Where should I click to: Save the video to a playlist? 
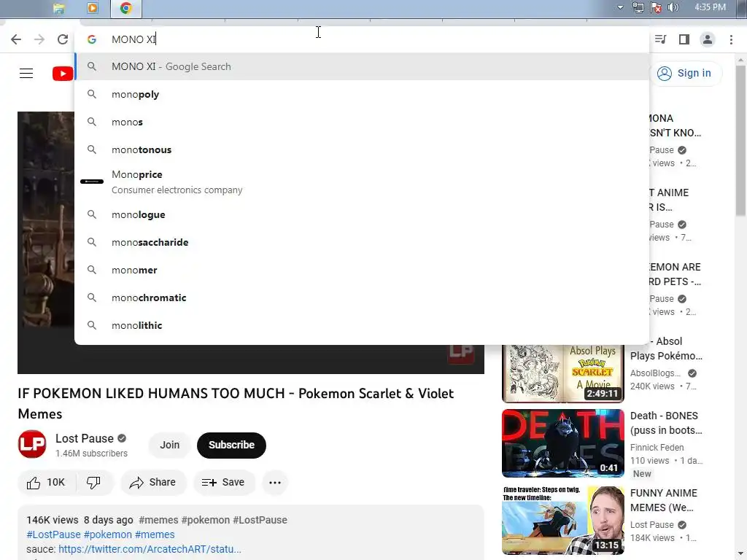[223, 483]
